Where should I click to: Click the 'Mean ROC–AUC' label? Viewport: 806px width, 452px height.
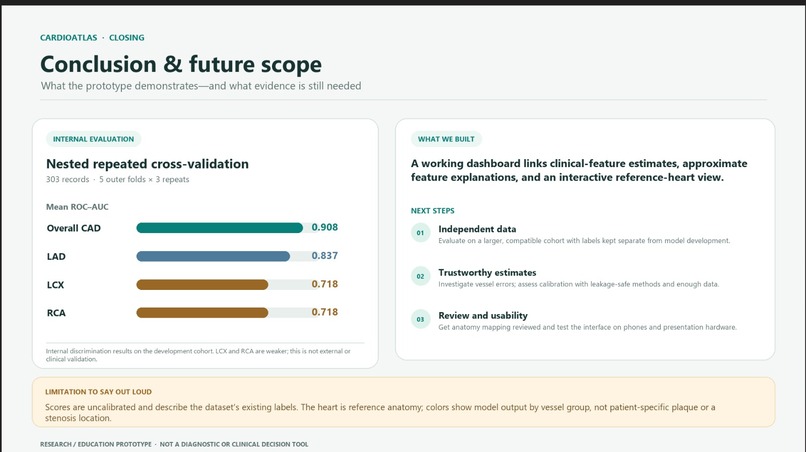tap(77, 207)
